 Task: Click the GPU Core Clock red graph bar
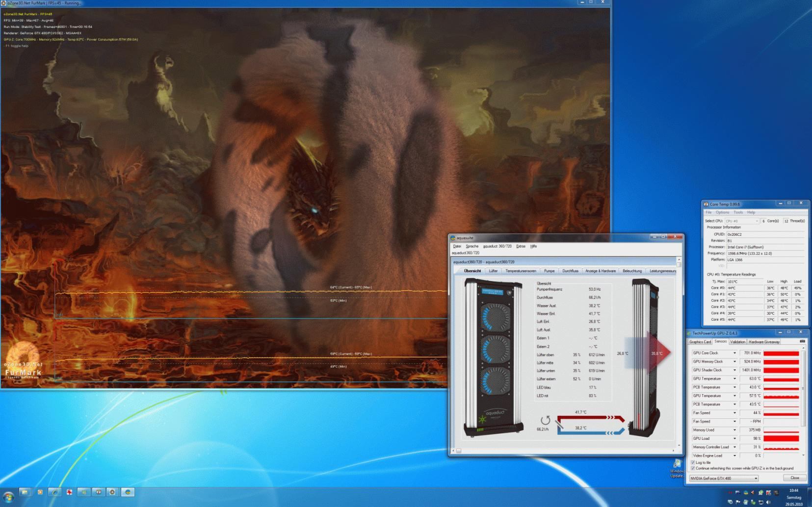(781, 353)
